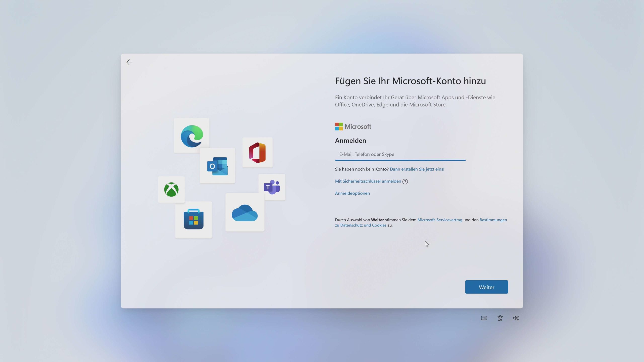Click 'Mit Sicherheitsschlüssel anmelden' link
Screen dimensions: 644x362
368,181
